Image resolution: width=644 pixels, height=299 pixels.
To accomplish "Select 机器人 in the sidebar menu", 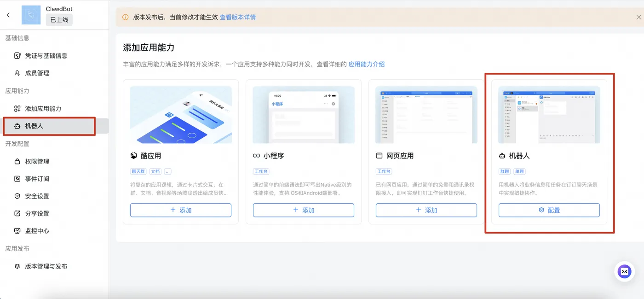I will tap(54, 126).
